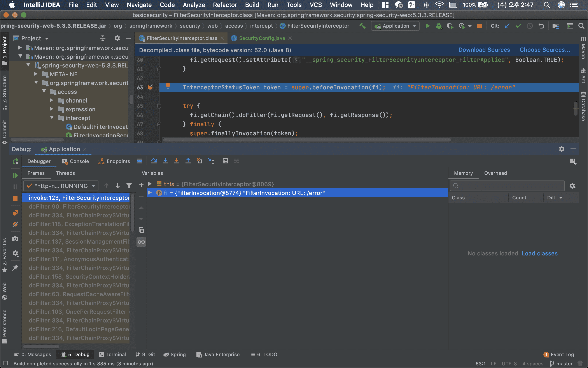Viewport: 588px width, 368px height.
Task: Click the Debug bug icon in top toolbar
Action: (439, 26)
